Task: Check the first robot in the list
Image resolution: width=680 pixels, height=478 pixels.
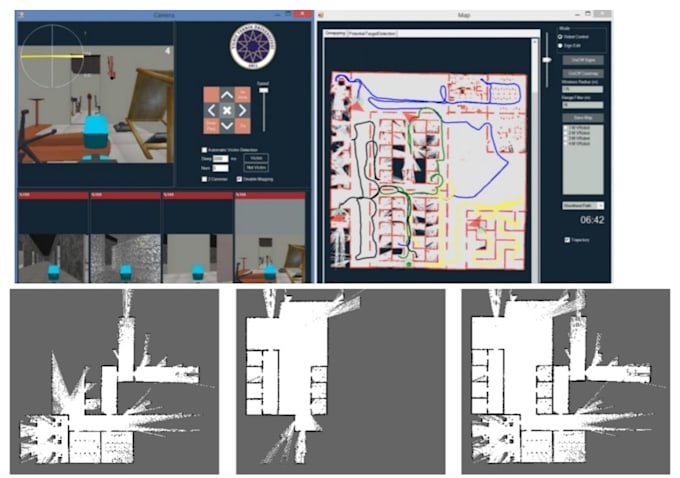Action: point(566,128)
